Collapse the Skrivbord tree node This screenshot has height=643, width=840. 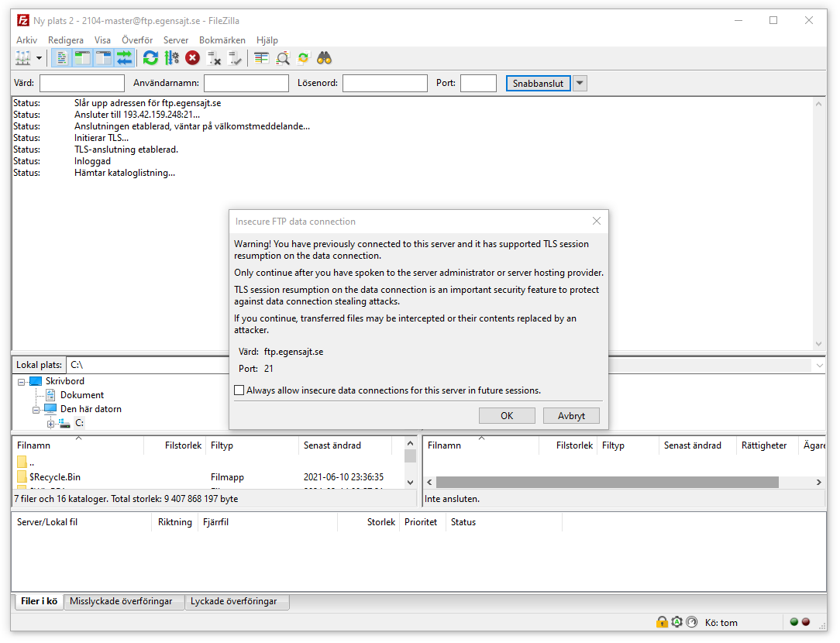click(22, 381)
